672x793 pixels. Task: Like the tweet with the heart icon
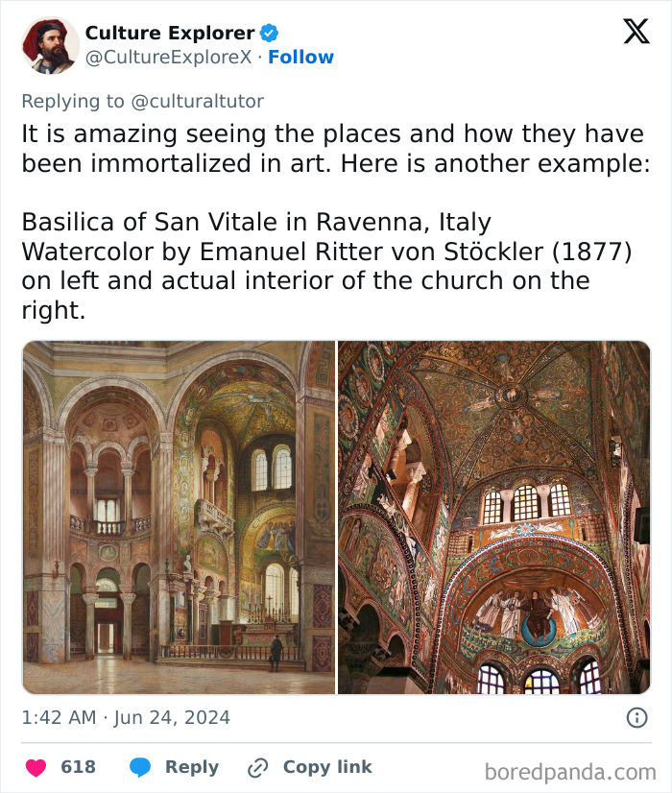coord(36,767)
